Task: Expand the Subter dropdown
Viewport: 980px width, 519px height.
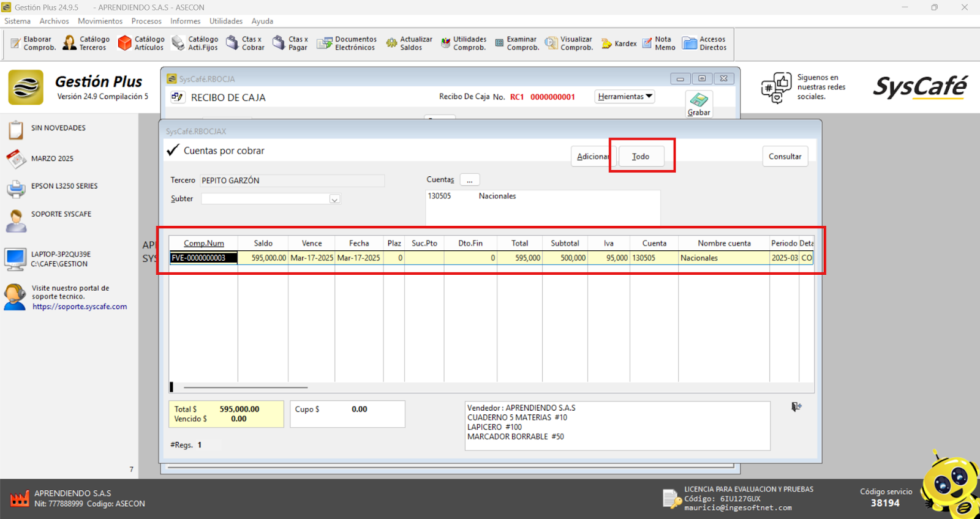Action: coord(334,200)
